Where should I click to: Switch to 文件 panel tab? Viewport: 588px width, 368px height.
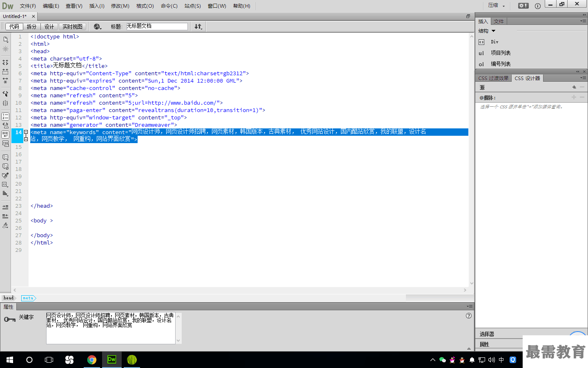tap(499, 21)
